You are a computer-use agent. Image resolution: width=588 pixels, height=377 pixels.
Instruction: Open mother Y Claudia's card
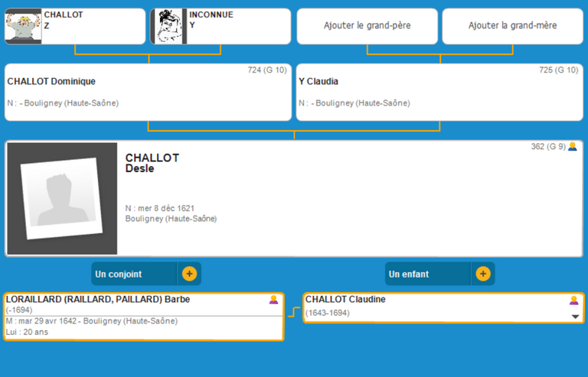point(439,93)
